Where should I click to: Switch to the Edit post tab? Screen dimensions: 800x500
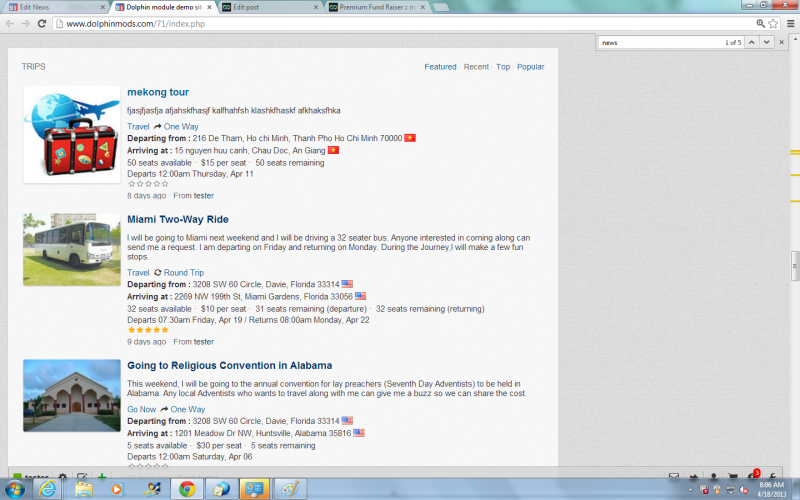(x=268, y=7)
